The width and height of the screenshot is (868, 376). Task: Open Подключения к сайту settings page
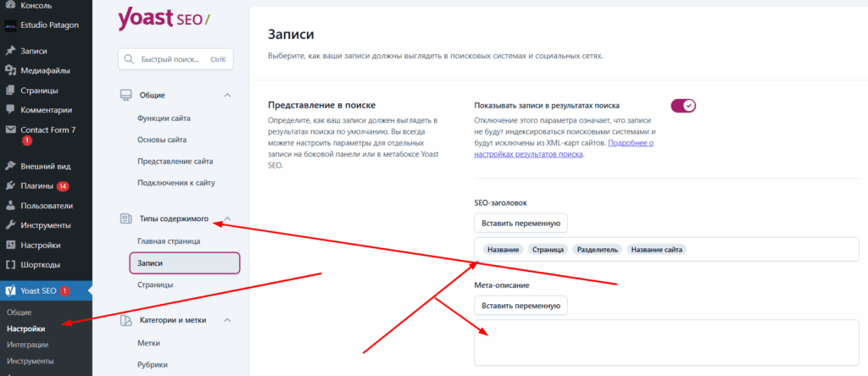(x=176, y=183)
